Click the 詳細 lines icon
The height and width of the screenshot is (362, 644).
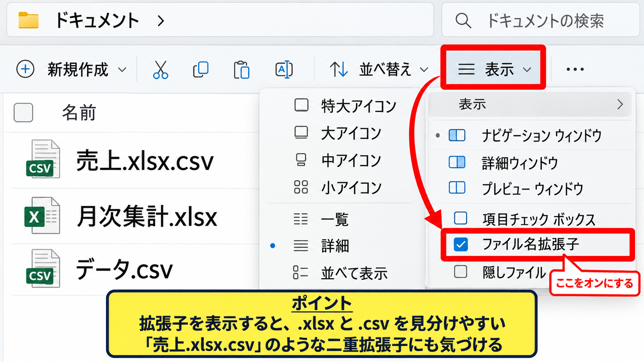point(301,245)
